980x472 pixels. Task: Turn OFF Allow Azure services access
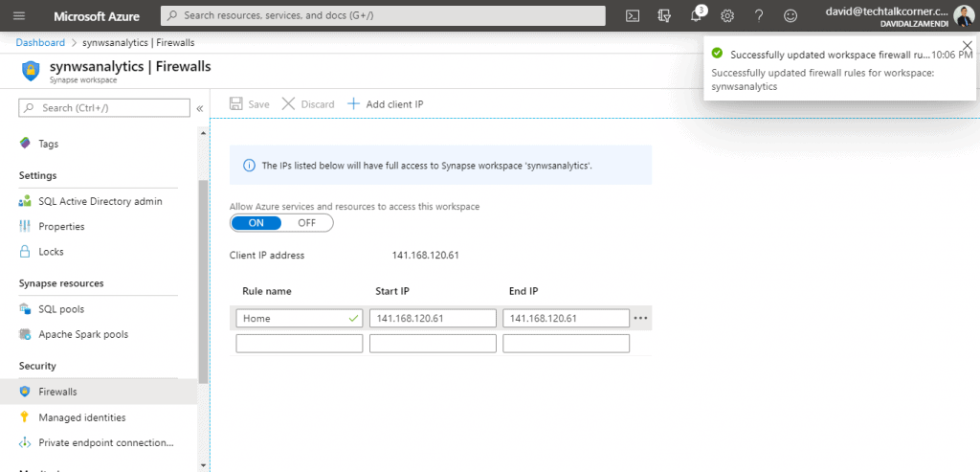pos(307,222)
